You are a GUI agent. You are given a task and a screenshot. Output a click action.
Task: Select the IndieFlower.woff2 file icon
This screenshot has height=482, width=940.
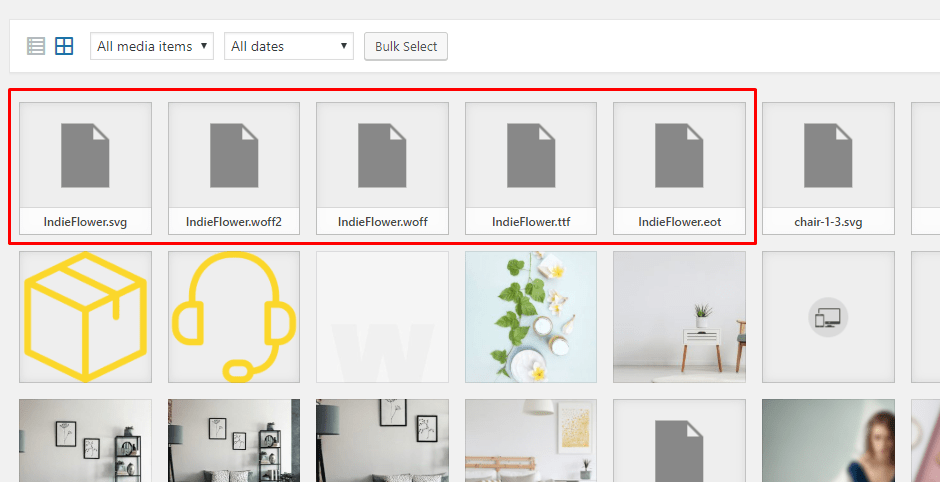(x=234, y=155)
